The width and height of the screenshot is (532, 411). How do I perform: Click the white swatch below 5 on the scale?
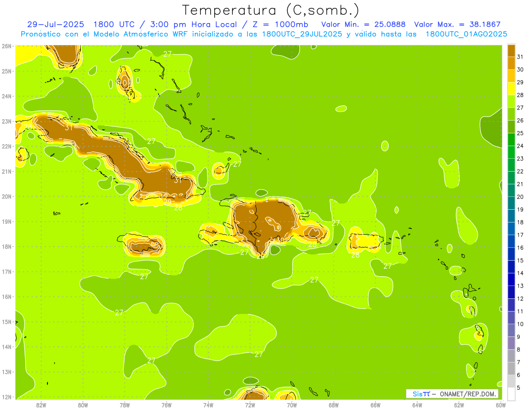511,394
